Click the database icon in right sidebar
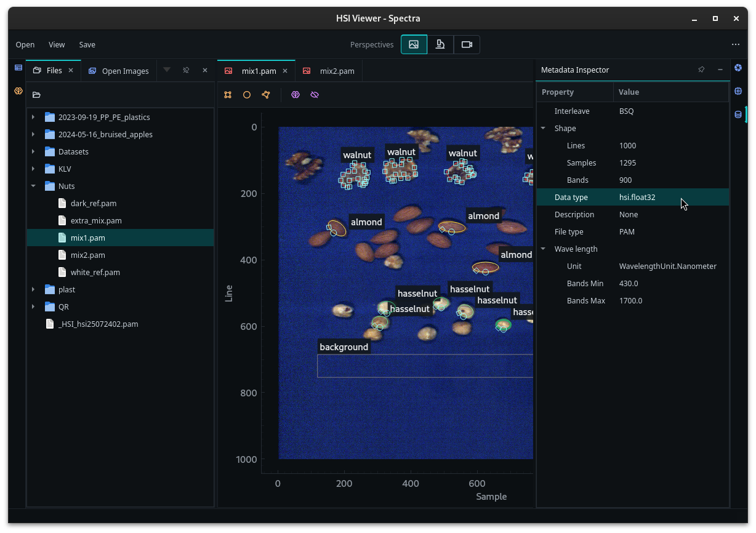 (x=738, y=114)
